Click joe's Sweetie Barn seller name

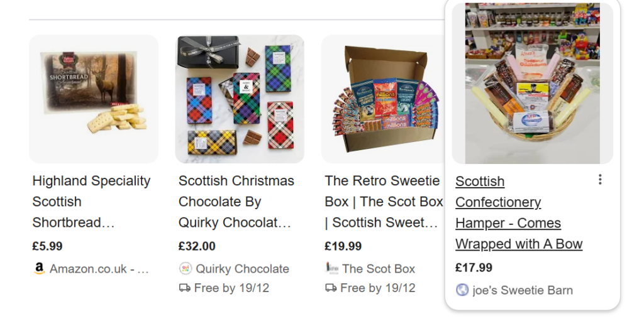[x=523, y=290]
